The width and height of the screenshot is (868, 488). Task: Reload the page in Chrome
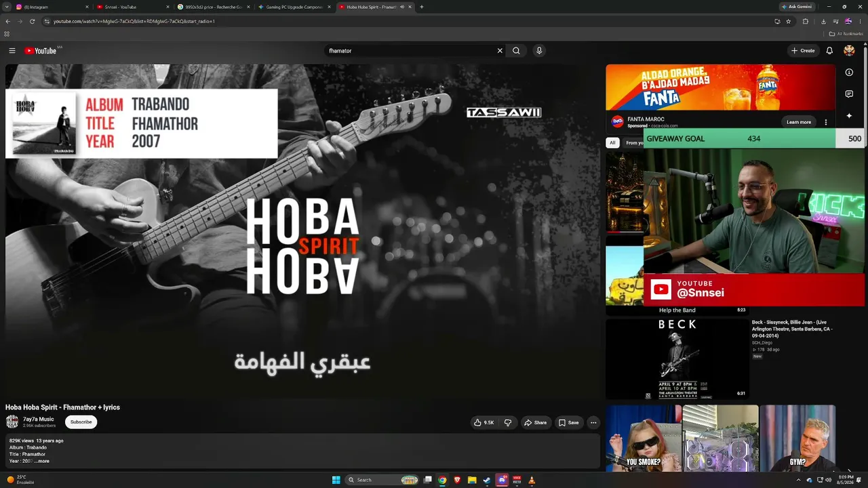pyautogui.click(x=32, y=21)
